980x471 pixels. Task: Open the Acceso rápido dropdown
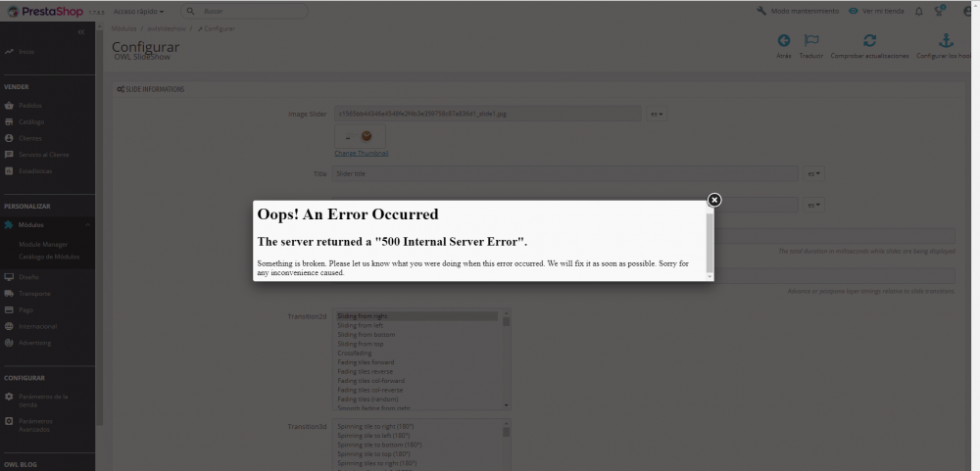pyautogui.click(x=139, y=11)
